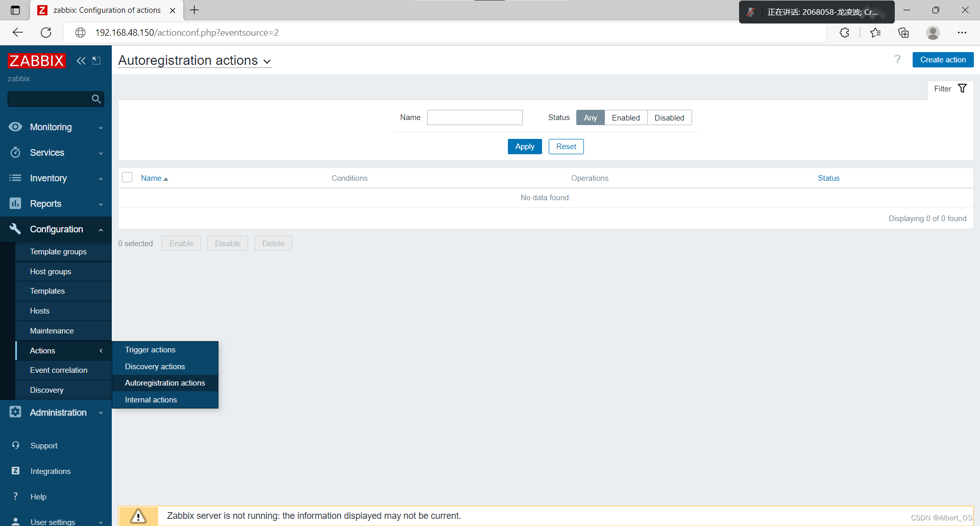Open the Actions submenu item

tap(64, 350)
